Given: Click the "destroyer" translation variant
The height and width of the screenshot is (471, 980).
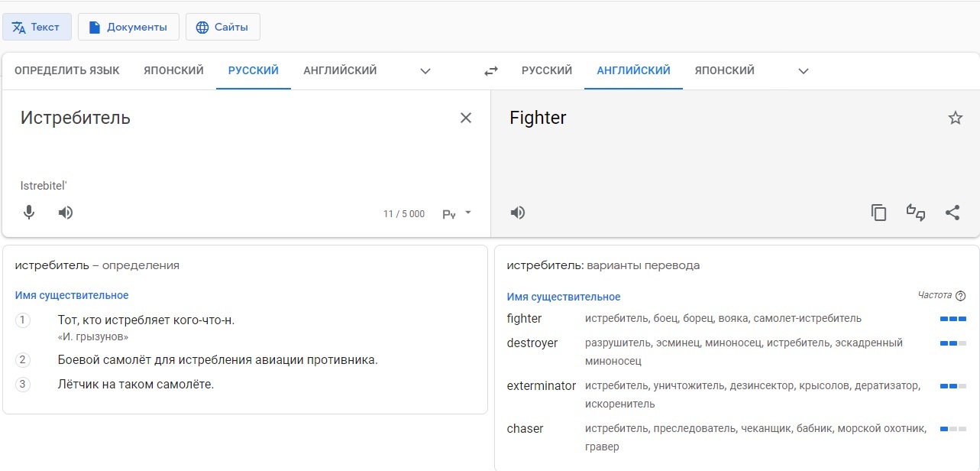Looking at the screenshot, I should [x=532, y=343].
